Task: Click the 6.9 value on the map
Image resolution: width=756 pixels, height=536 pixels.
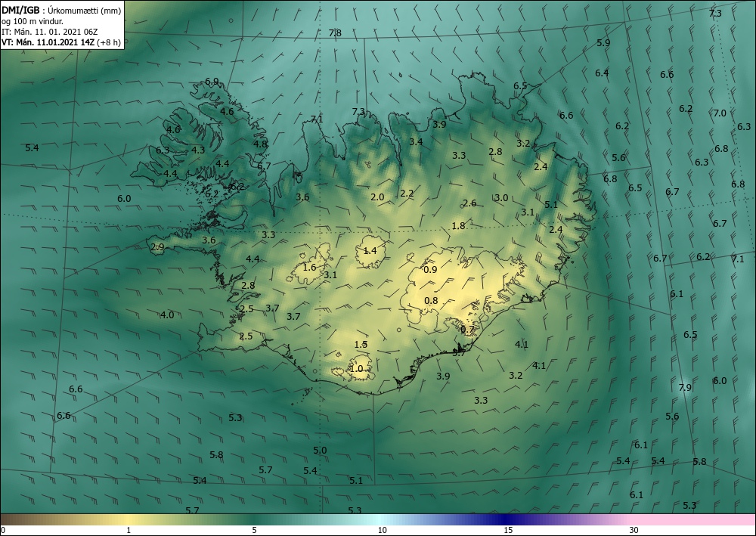Action: coord(212,82)
